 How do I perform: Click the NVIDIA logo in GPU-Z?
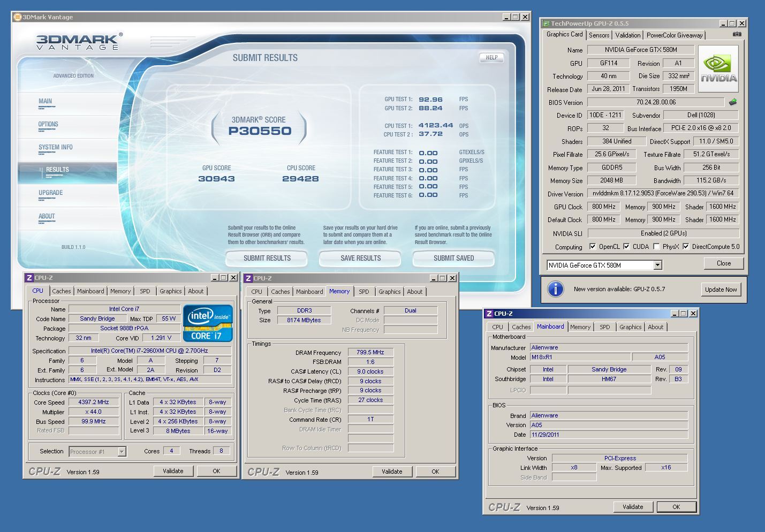(718, 69)
